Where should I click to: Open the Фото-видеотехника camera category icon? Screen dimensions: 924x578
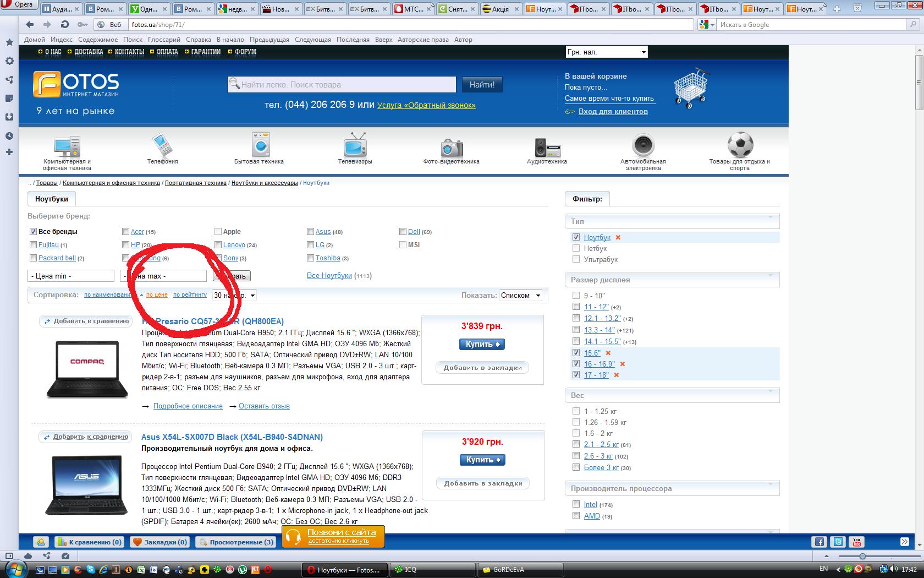point(452,148)
